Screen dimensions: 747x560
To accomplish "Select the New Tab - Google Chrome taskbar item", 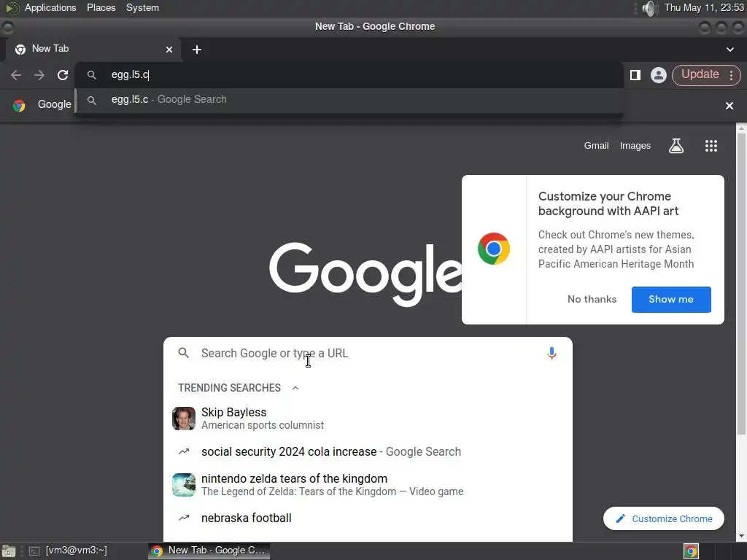I will [209, 551].
